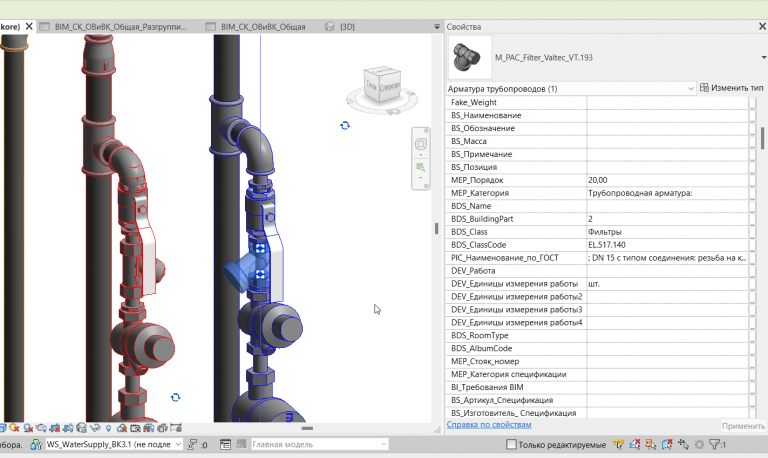This screenshot has height=458, width=768.
Task: Click the «Изменить тип» button
Action: (732, 88)
